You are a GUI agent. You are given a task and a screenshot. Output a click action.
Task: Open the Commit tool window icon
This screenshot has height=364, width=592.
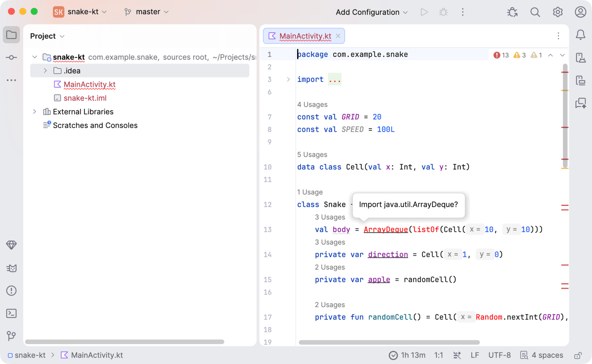coord(11,58)
